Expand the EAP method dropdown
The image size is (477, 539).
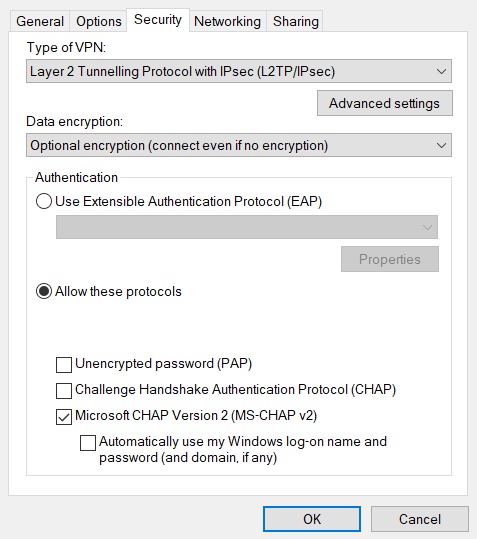coord(247,227)
